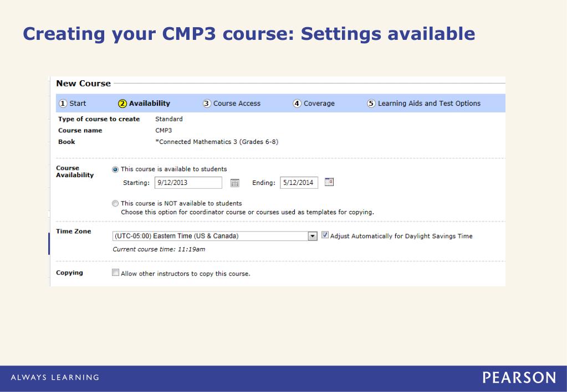The width and height of the screenshot is (567, 392).
Task: Open the Ending date calendar picker
Action: pos(329,182)
